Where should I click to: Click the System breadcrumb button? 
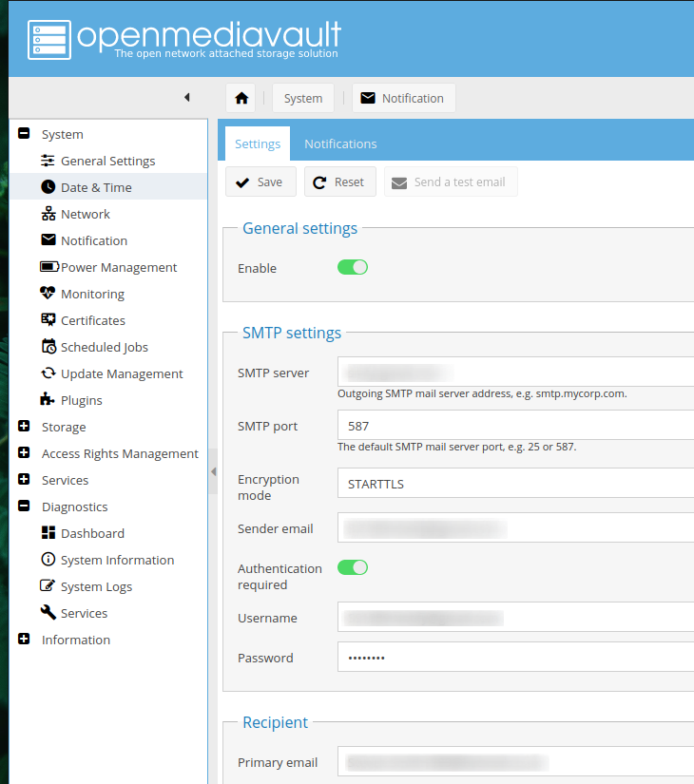pos(303,98)
